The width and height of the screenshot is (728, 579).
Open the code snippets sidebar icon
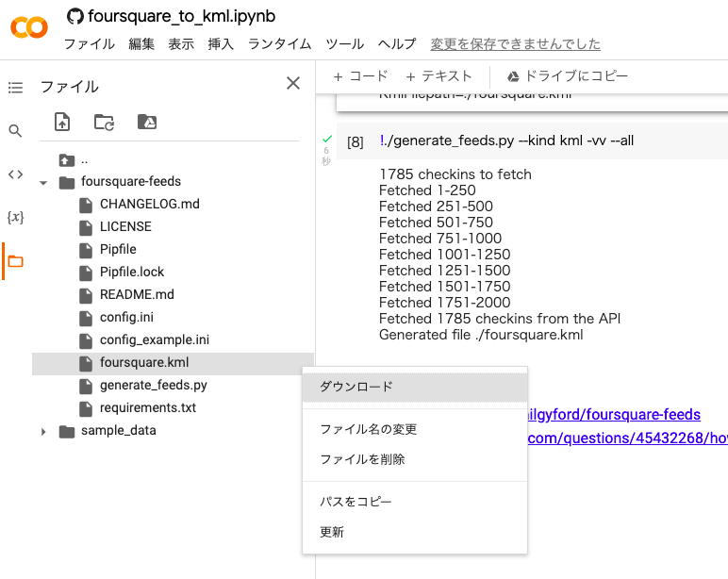coord(15,174)
